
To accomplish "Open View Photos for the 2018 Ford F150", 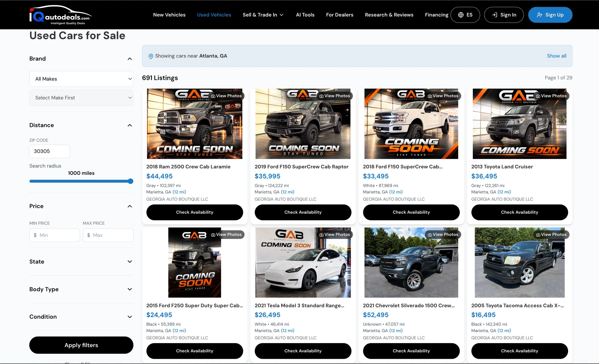I will (443, 96).
